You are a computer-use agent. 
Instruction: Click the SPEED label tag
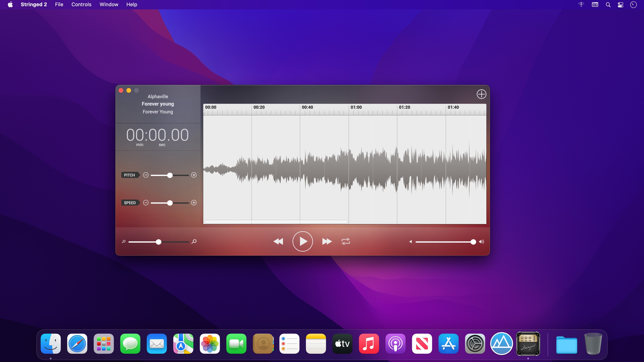pyautogui.click(x=130, y=203)
